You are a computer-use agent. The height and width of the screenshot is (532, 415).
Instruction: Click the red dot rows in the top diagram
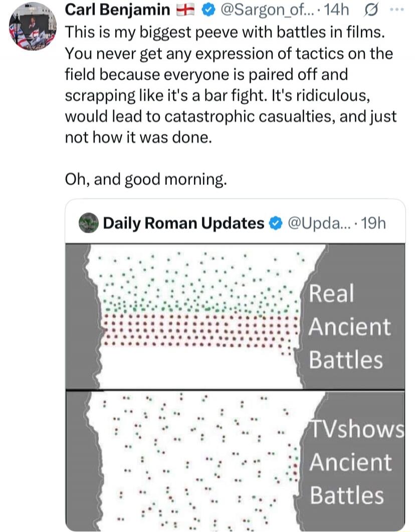point(200,330)
